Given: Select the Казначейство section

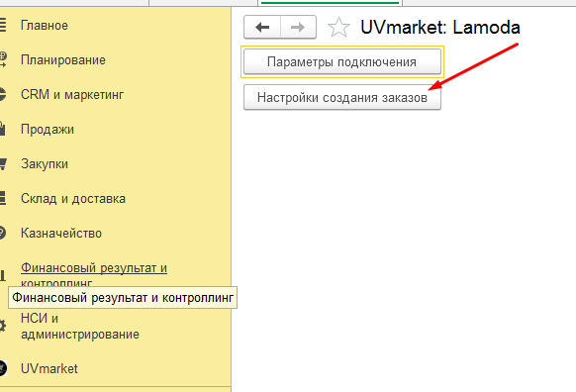Looking at the screenshot, I should [61, 233].
